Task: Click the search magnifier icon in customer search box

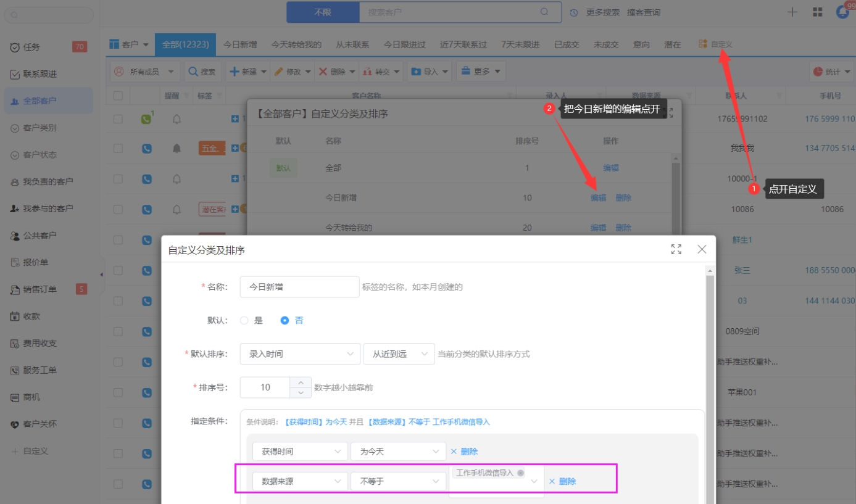Action: point(544,12)
